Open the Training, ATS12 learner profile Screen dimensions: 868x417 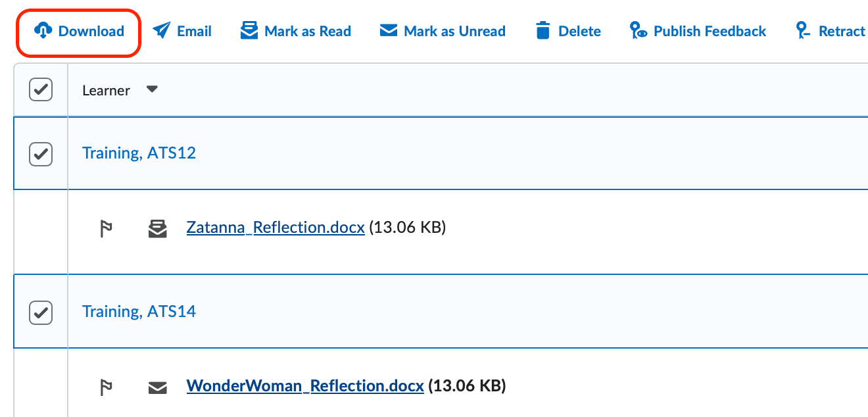pyautogui.click(x=139, y=153)
